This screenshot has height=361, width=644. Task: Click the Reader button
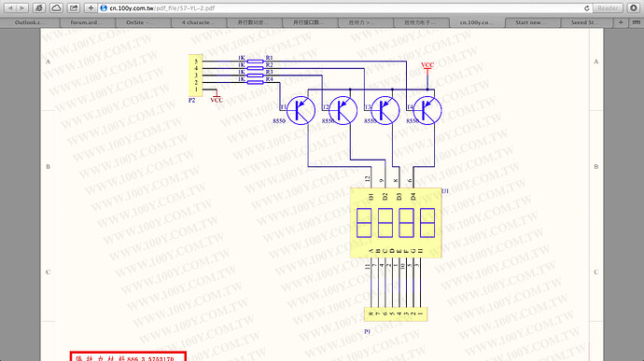point(608,8)
